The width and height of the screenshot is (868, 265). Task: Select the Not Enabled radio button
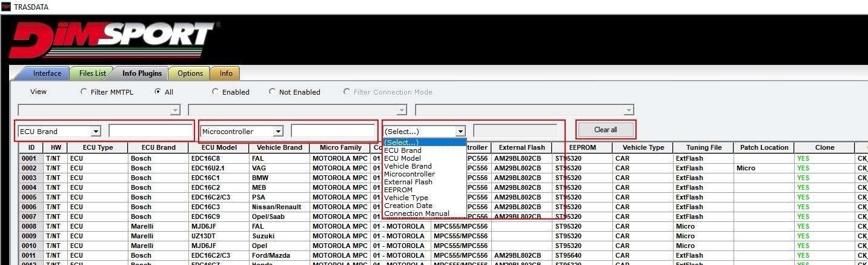[x=272, y=92]
